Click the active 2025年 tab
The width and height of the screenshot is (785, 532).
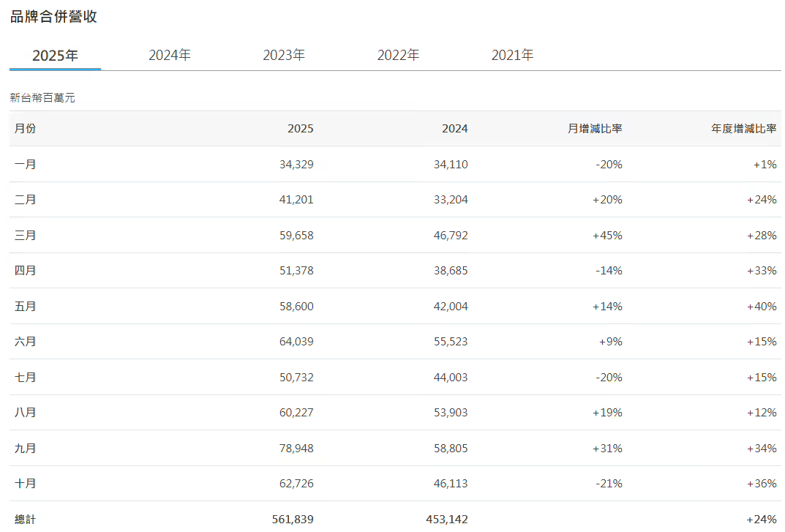(55, 56)
